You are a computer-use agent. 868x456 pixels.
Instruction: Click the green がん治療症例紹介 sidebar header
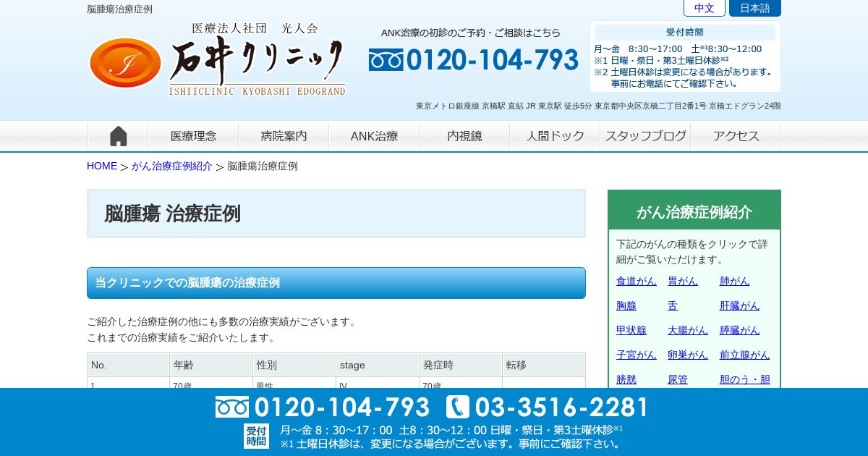694,211
